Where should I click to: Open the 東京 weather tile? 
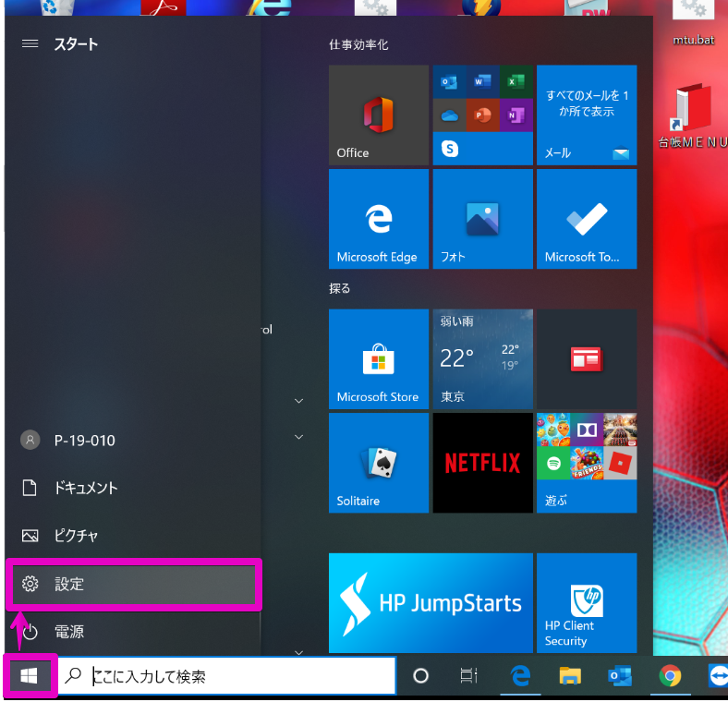[483, 359]
